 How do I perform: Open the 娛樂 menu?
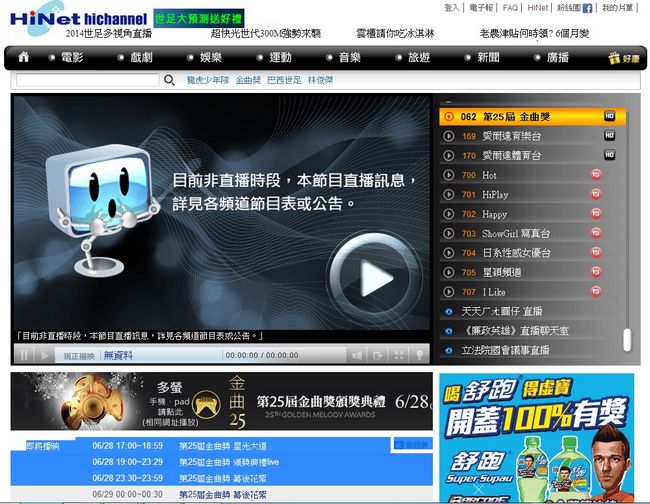(x=211, y=57)
